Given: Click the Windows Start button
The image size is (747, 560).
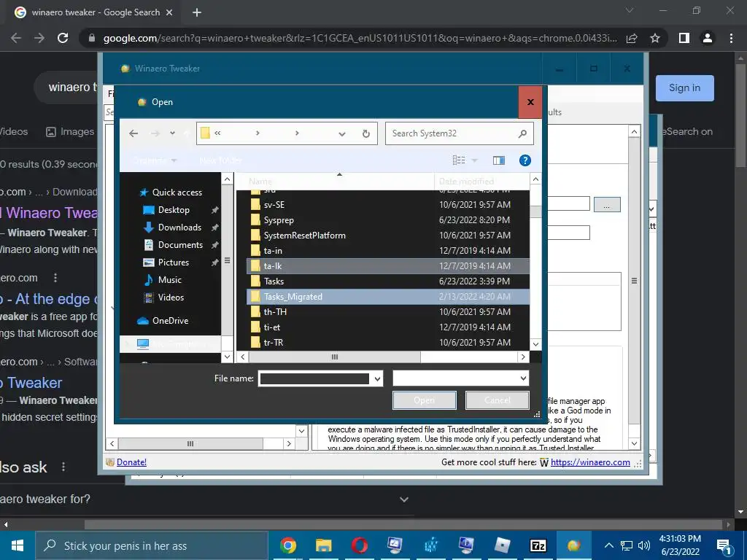Looking at the screenshot, I should click(x=18, y=545).
